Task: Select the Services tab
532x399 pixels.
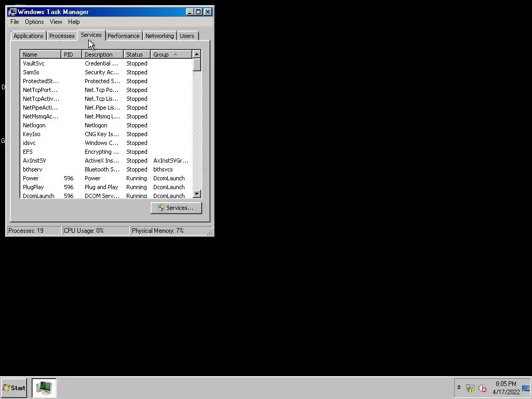Action: [x=91, y=35]
